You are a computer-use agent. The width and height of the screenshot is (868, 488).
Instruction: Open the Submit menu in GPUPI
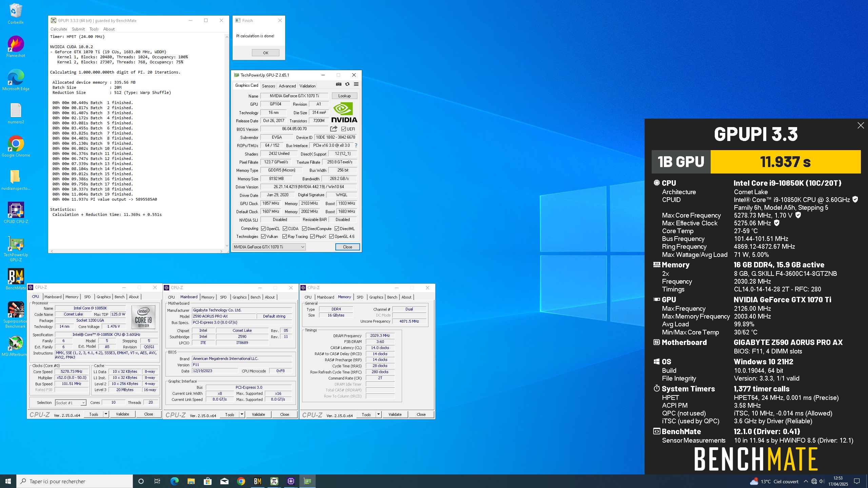(78, 29)
